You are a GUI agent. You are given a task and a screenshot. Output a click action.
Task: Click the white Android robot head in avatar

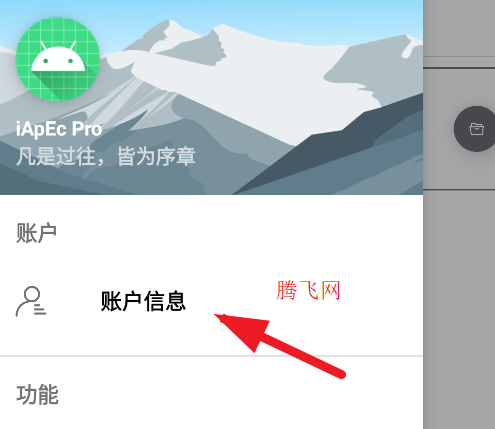[58, 57]
